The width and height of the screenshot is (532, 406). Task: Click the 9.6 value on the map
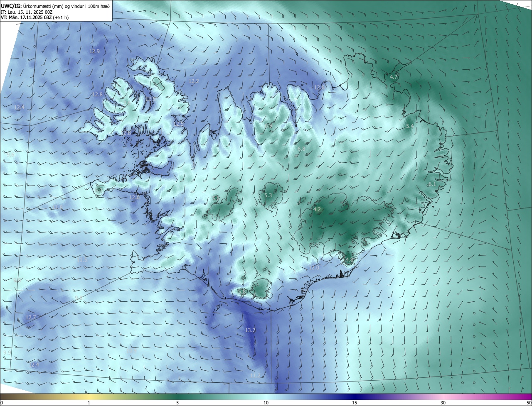pyautogui.click(x=10, y=154)
